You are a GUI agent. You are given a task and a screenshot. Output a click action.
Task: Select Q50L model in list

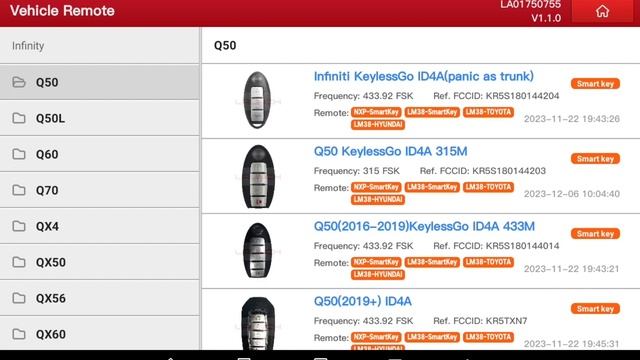pyautogui.click(x=100, y=118)
